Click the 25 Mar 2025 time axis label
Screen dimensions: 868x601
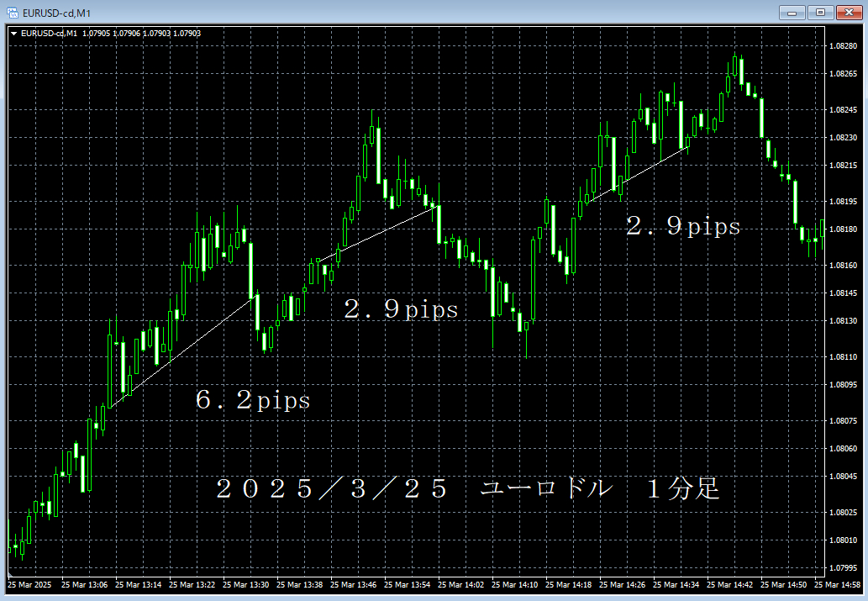coord(29,584)
